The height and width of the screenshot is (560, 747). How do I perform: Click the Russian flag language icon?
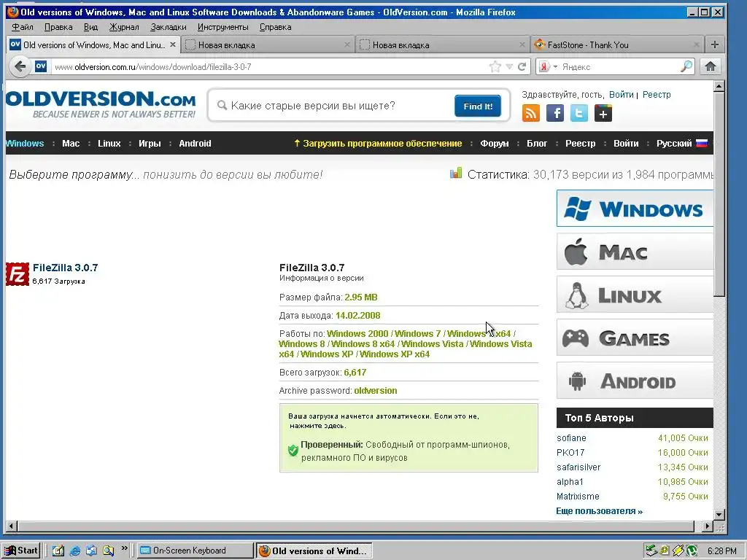point(702,144)
